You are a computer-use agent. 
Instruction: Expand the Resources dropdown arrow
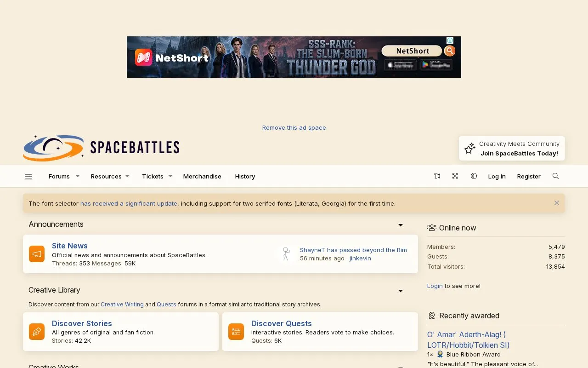tap(127, 176)
